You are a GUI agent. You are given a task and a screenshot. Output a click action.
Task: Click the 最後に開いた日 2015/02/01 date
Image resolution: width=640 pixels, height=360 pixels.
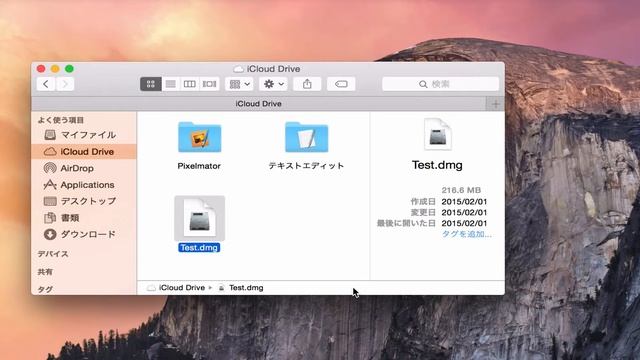(464, 223)
